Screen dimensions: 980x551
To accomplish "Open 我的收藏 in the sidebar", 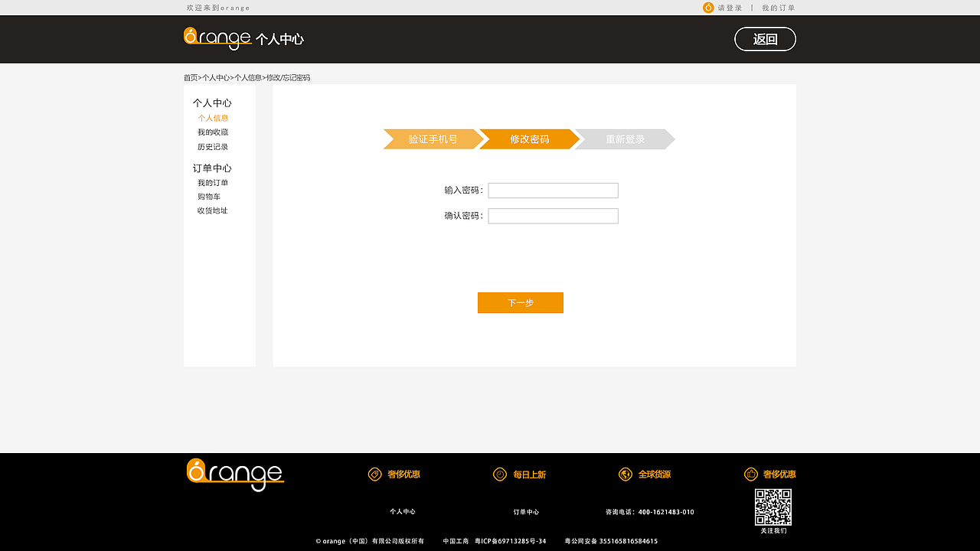I will [213, 132].
